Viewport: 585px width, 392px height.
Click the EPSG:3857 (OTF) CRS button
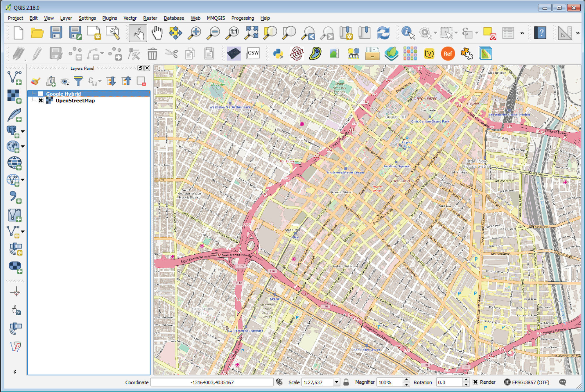tap(527, 382)
